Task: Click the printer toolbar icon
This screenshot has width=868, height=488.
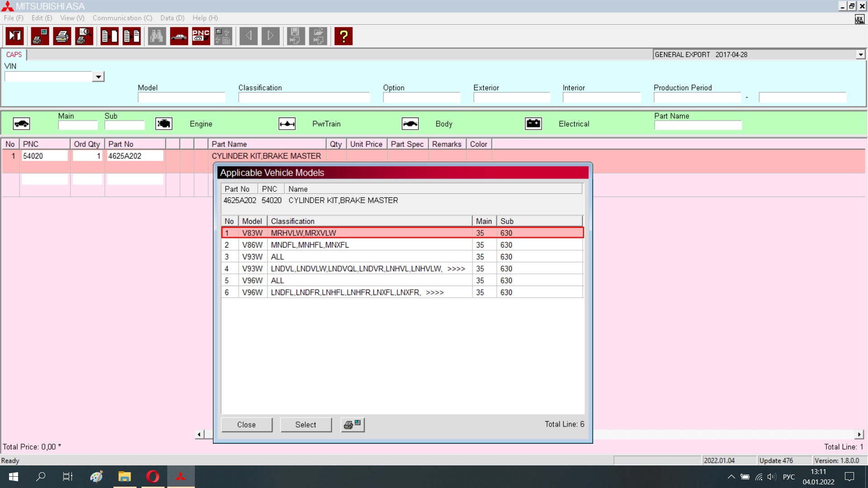Action: (62, 36)
